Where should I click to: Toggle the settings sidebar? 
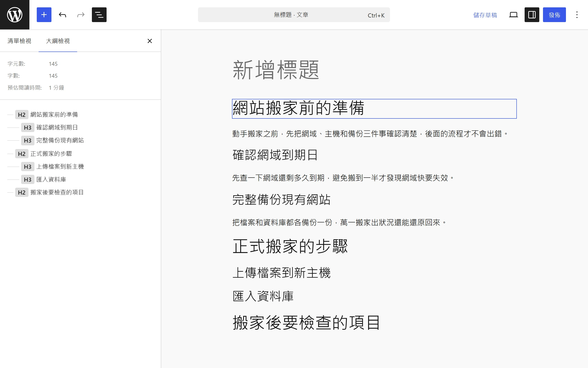[x=532, y=14]
